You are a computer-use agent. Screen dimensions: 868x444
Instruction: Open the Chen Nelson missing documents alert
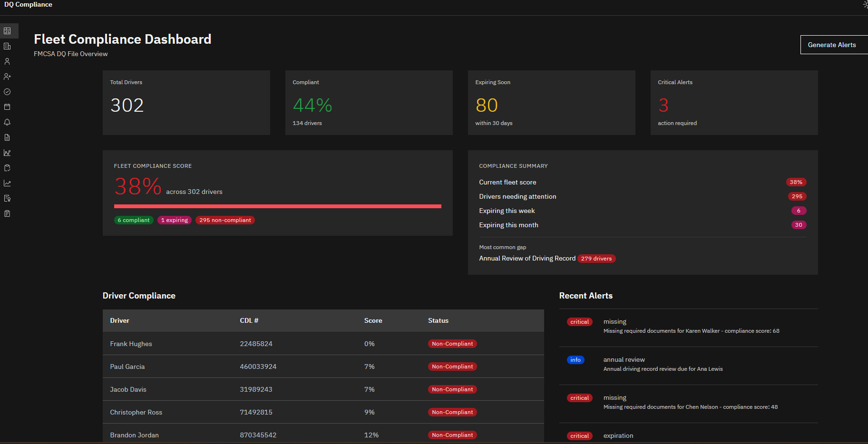click(x=689, y=404)
